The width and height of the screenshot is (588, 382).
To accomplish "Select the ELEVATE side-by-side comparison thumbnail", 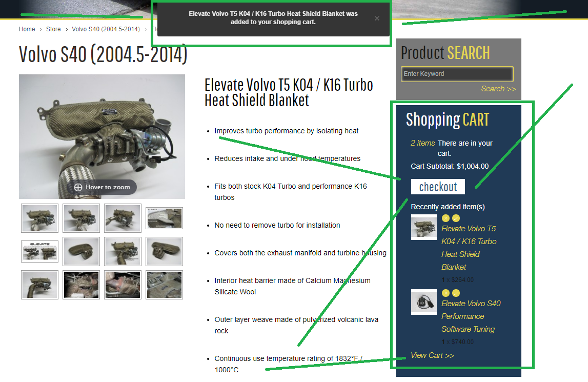I will pyautogui.click(x=40, y=251).
